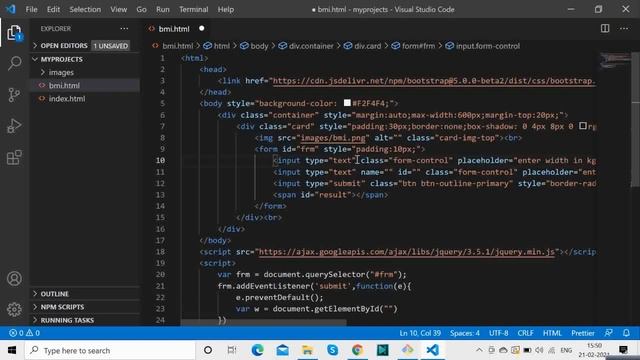
Task: Collapse the MYPROJECTS folder section
Action: (85, 59)
